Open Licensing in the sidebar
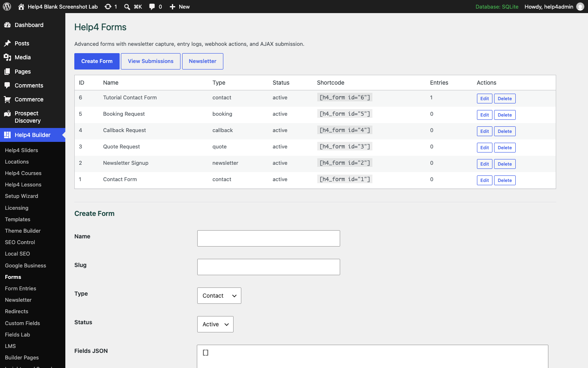Viewport: 588px width, 368px height. pyautogui.click(x=17, y=208)
